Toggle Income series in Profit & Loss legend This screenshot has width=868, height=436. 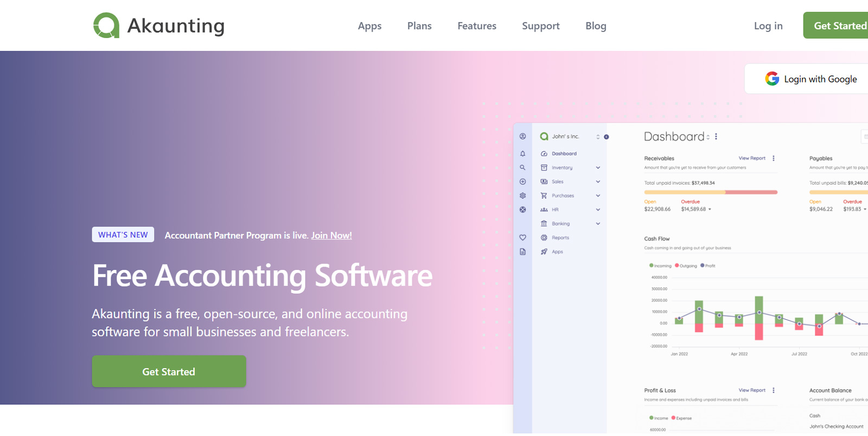click(659, 418)
